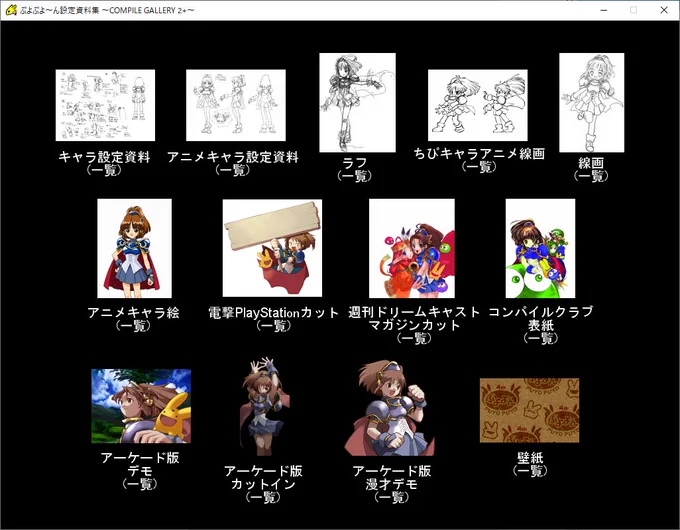
Task: Open the アーケード版カットイン character thumbnail
Action: pos(263,406)
